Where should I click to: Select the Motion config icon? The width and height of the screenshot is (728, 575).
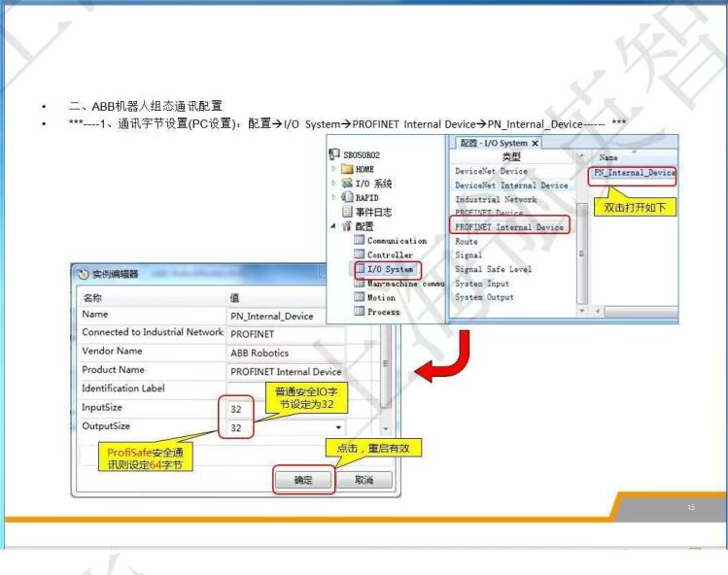coord(359,297)
